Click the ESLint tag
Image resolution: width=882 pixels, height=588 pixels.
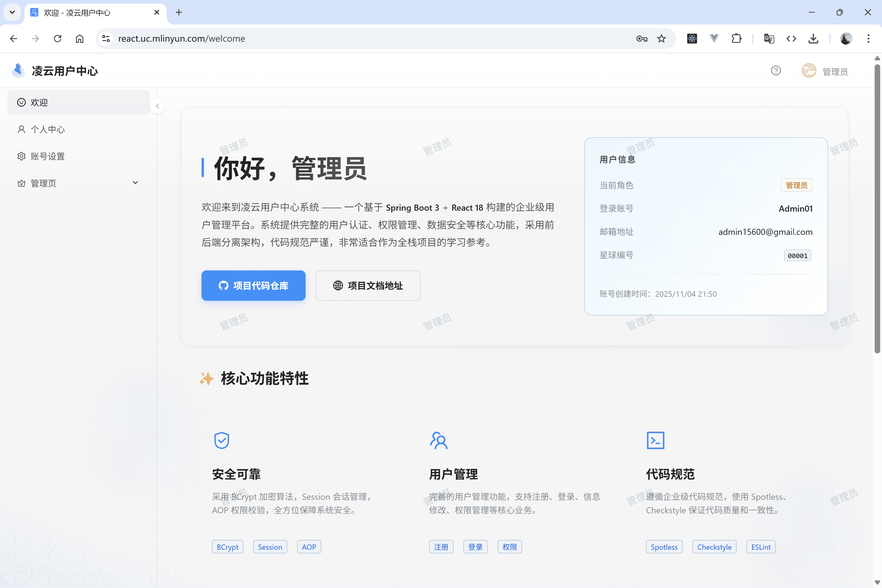[761, 547]
